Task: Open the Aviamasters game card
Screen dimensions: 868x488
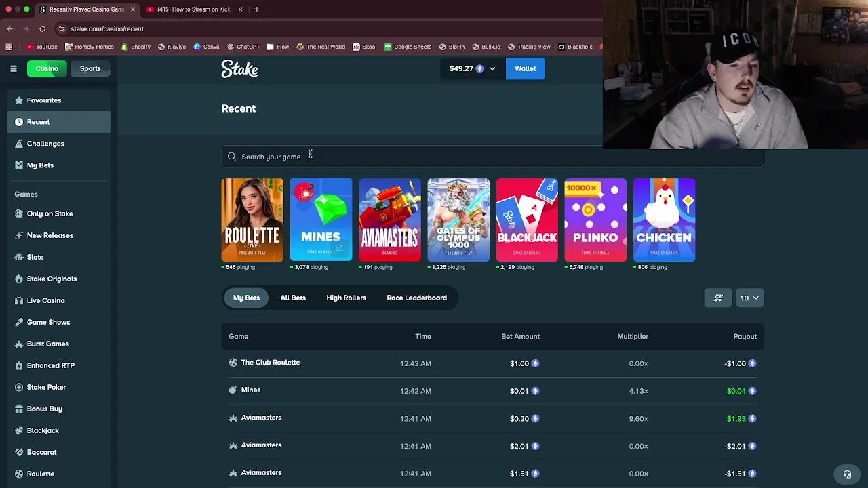Action: click(x=390, y=220)
